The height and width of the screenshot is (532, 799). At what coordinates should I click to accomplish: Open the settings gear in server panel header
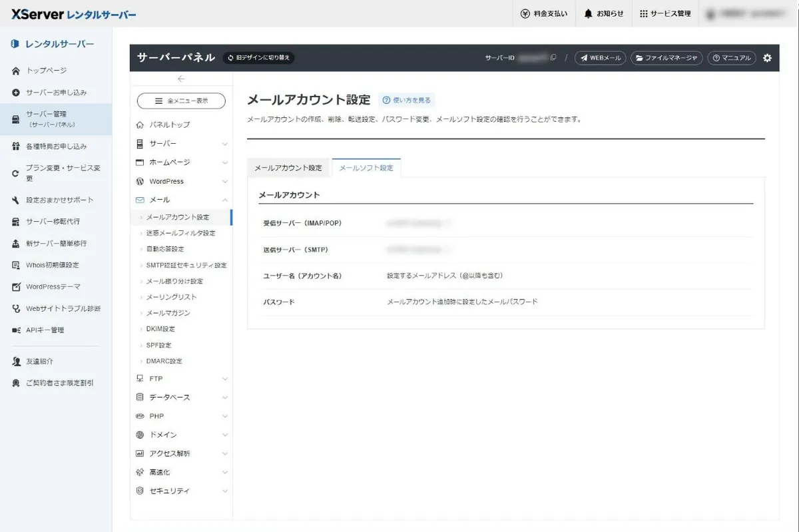pyautogui.click(x=767, y=58)
